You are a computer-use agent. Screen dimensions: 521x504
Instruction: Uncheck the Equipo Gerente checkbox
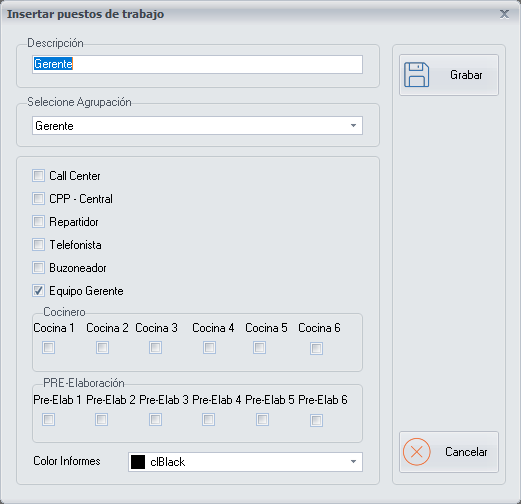38,290
